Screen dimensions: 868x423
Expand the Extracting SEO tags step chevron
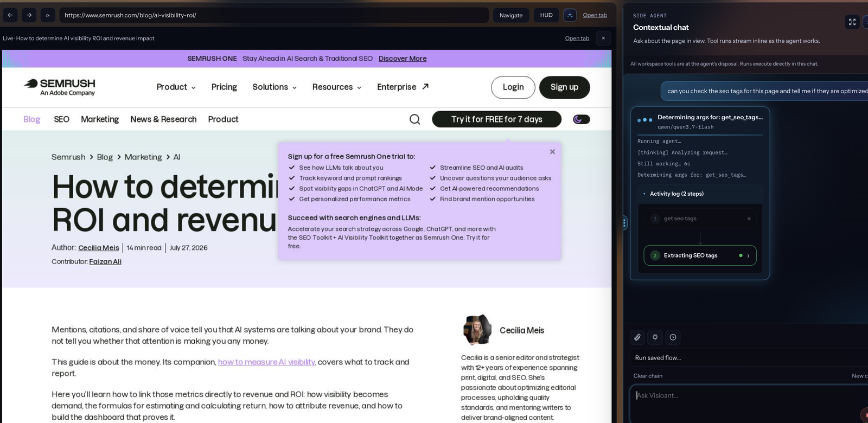[748, 255]
